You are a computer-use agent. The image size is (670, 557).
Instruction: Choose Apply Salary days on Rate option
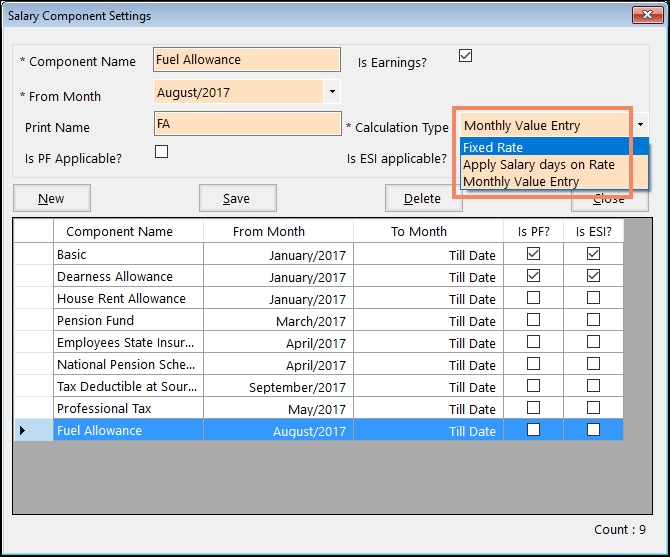coord(555,164)
